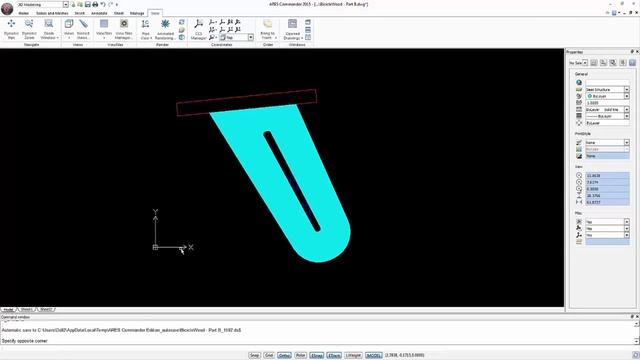This screenshot has height=360, width=640.
Task: Expand the ByLayer line color dropdown
Action: coord(627,96)
